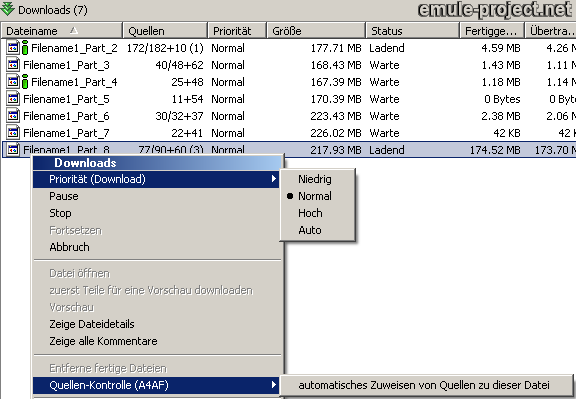Screen dimensions: 576x399
Task: Select the Normal priority radio option
Action: [x=314, y=196]
